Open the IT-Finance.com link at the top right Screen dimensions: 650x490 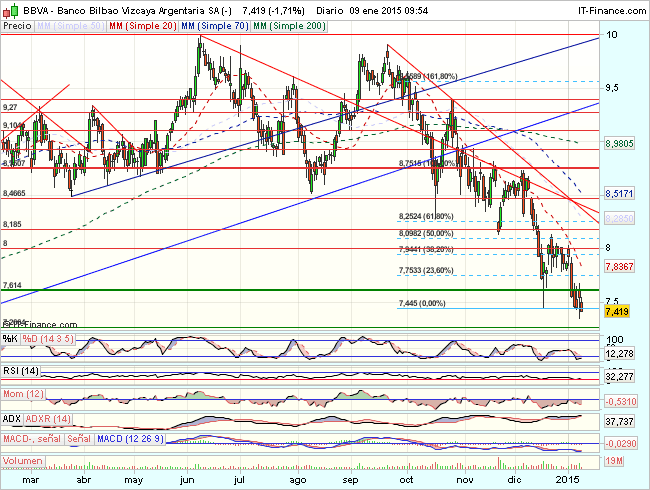click(x=612, y=11)
